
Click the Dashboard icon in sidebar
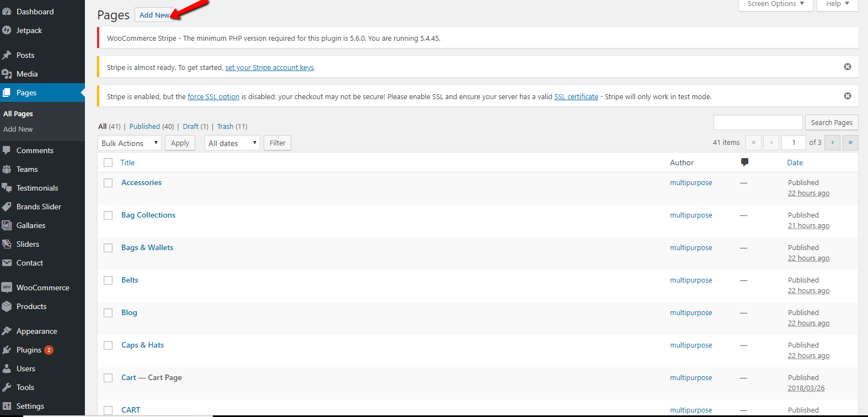[x=7, y=12]
